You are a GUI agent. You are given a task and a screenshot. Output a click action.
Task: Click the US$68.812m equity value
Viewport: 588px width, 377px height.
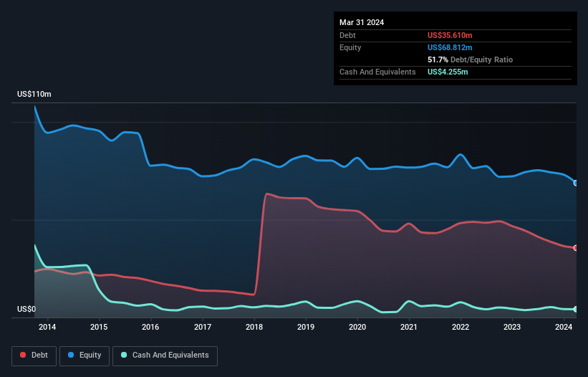[x=450, y=47]
